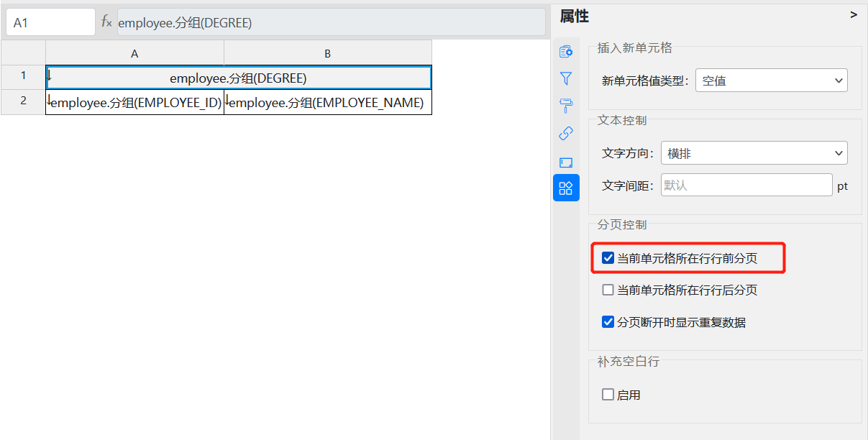
Task: Open the hyperlink icon tab
Action: coord(566,133)
